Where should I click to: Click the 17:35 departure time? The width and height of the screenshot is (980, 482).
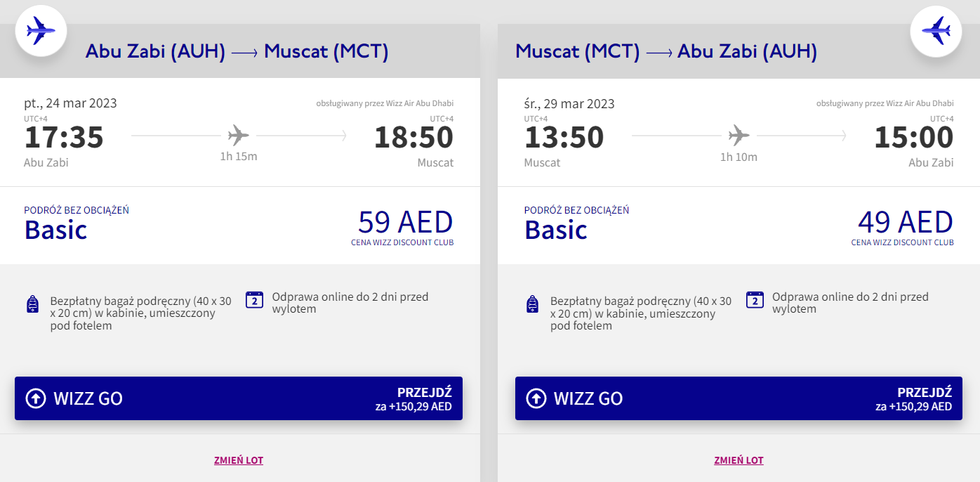pyautogui.click(x=64, y=137)
